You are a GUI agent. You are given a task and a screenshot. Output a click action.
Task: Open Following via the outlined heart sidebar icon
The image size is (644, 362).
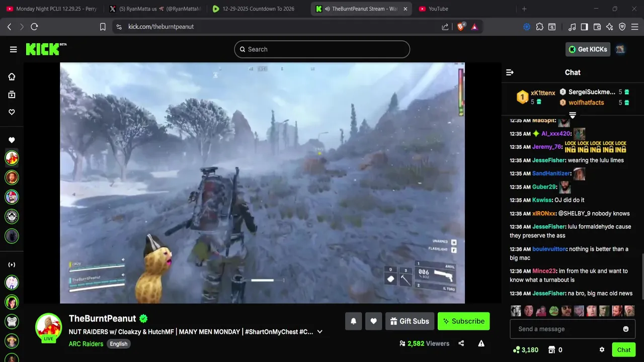(x=12, y=112)
